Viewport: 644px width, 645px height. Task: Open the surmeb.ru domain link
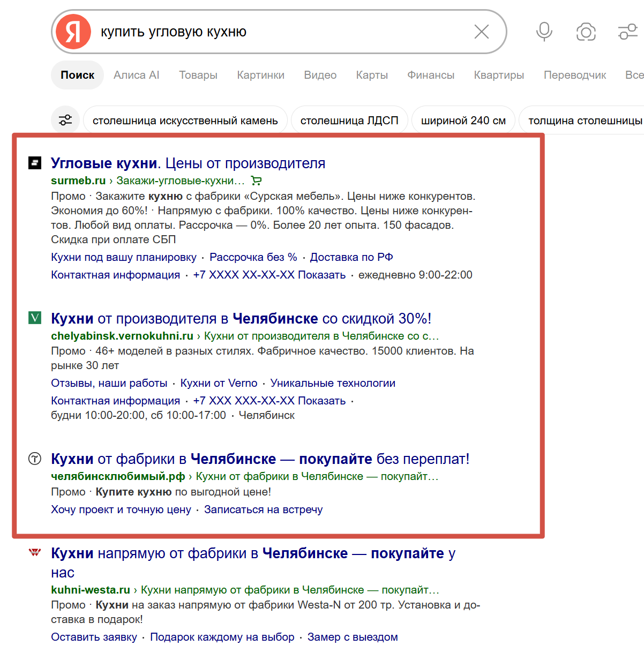[78, 181]
